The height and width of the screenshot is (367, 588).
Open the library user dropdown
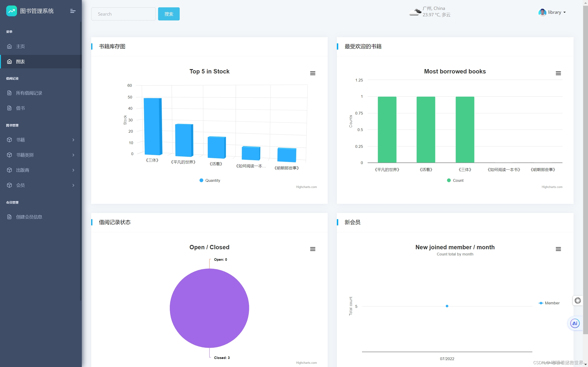(552, 12)
